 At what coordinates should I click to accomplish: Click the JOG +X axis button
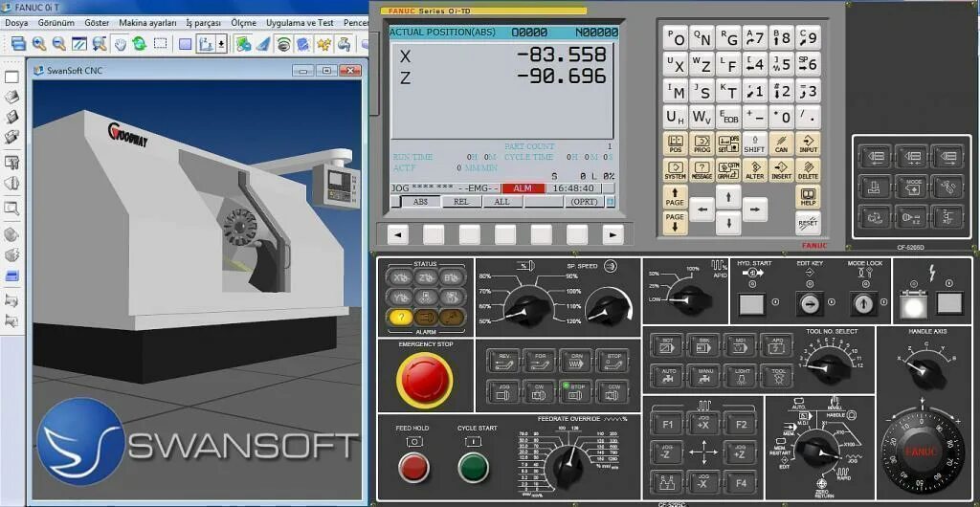tap(703, 424)
